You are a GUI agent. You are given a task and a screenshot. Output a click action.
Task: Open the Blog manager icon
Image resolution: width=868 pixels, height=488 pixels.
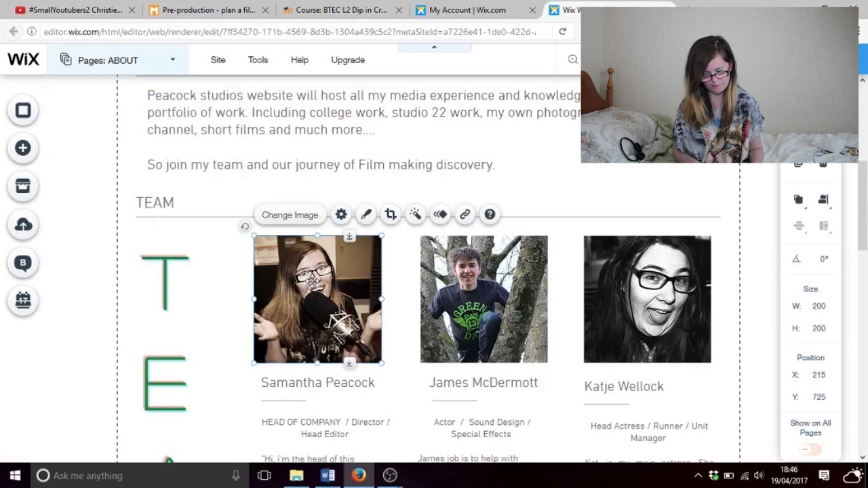23,262
